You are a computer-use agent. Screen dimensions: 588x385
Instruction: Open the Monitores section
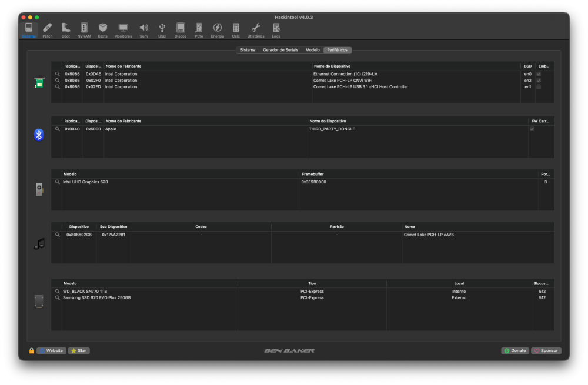click(x=123, y=31)
